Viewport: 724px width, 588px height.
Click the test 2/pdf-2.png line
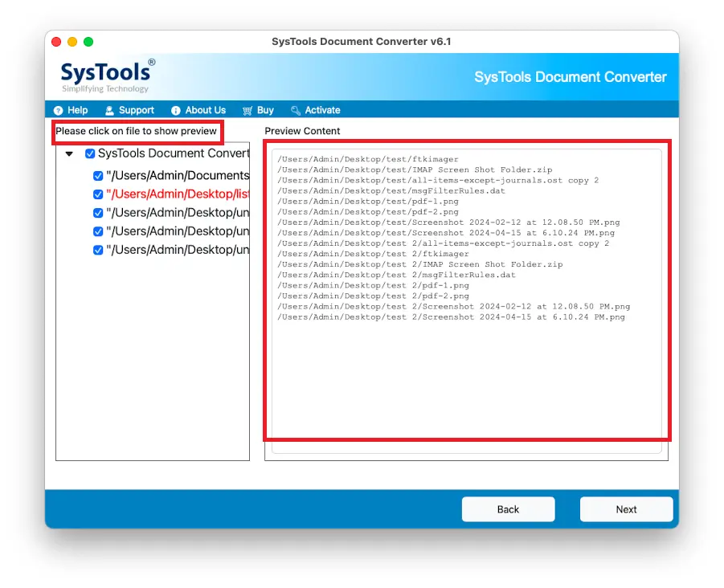[x=373, y=296]
